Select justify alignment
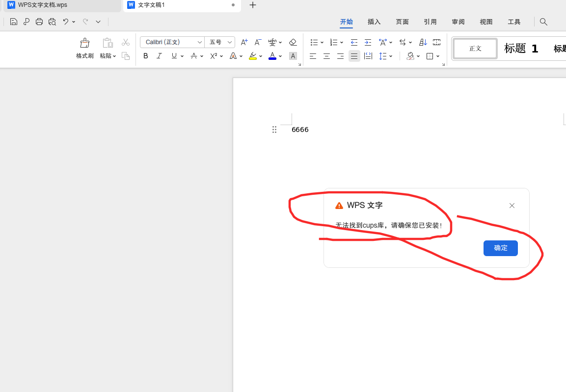Viewport: 566px width, 392px height. click(354, 56)
